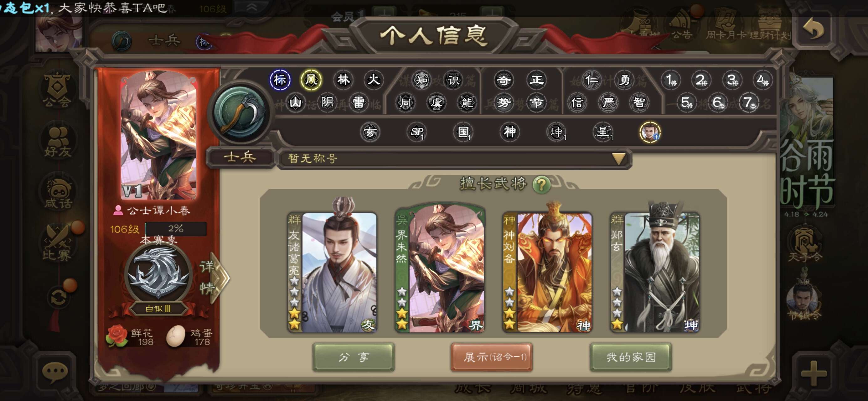Select the 国 card pack tab
The image size is (868, 401).
[463, 132]
